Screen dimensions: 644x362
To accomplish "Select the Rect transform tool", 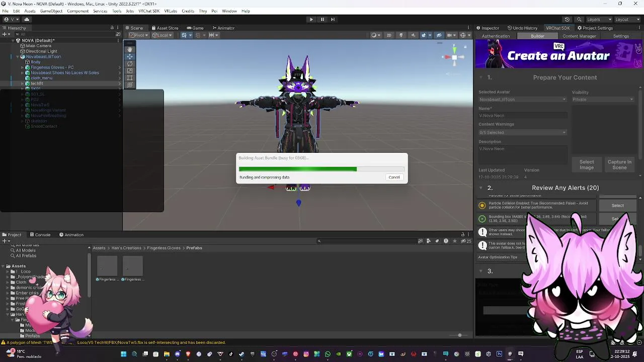I will 130,77.
